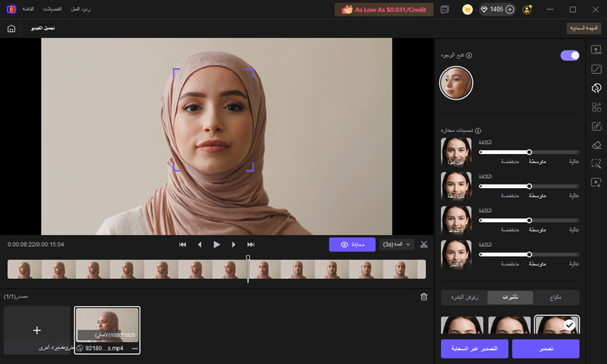
Task: Click the As Low As $0.031/Credit banner
Action: point(384,9)
